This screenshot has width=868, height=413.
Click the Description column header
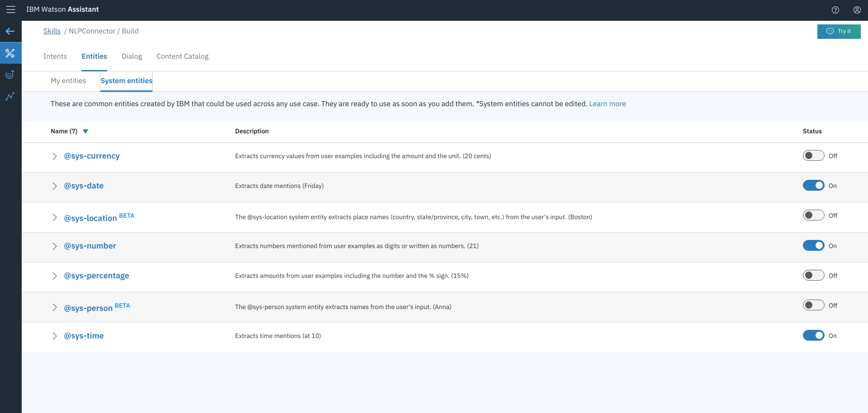pos(252,131)
